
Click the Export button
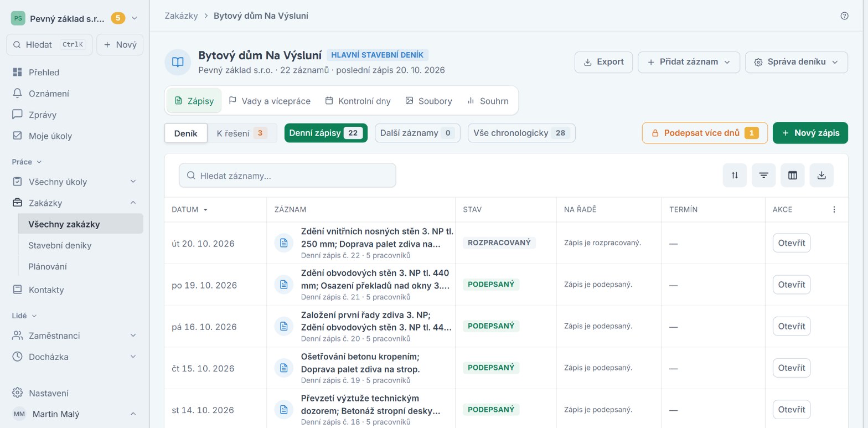tap(603, 62)
